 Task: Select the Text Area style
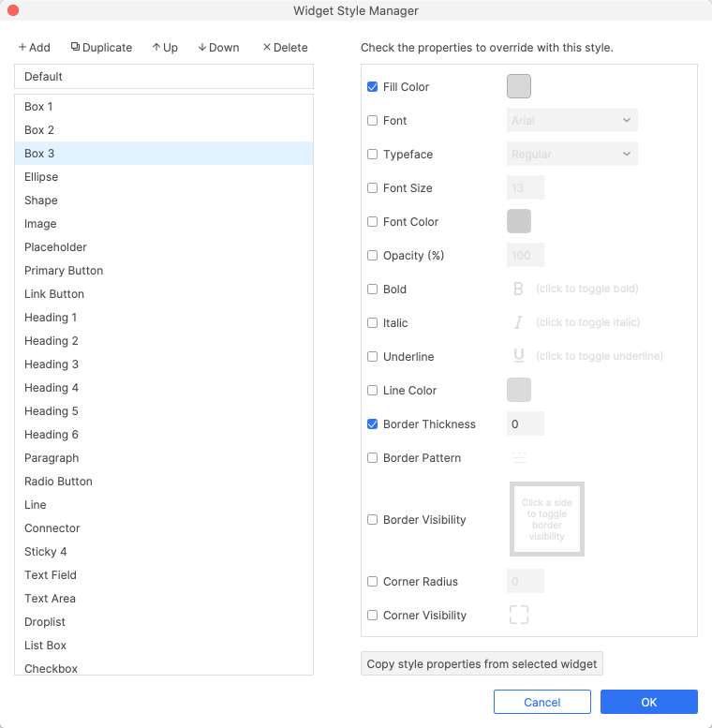[164, 599]
